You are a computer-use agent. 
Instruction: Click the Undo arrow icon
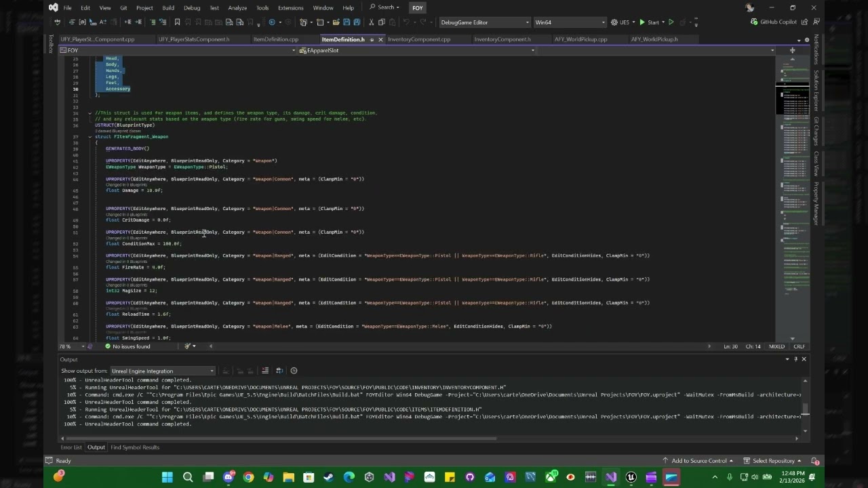(x=407, y=22)
